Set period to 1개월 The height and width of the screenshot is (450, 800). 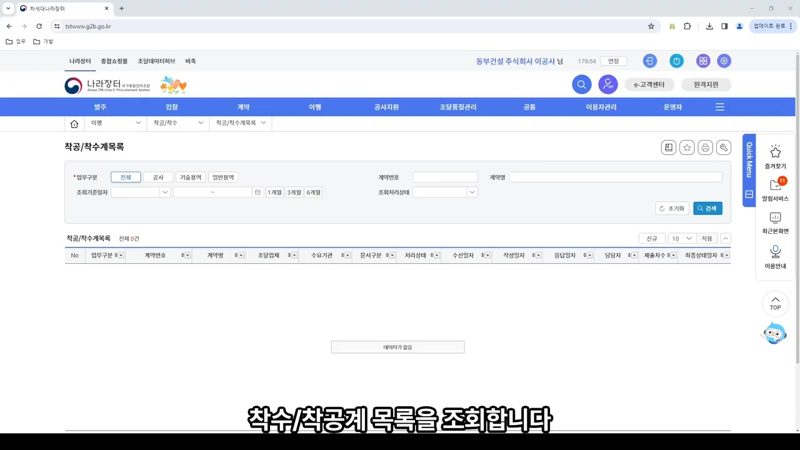[x=274, y=192]
